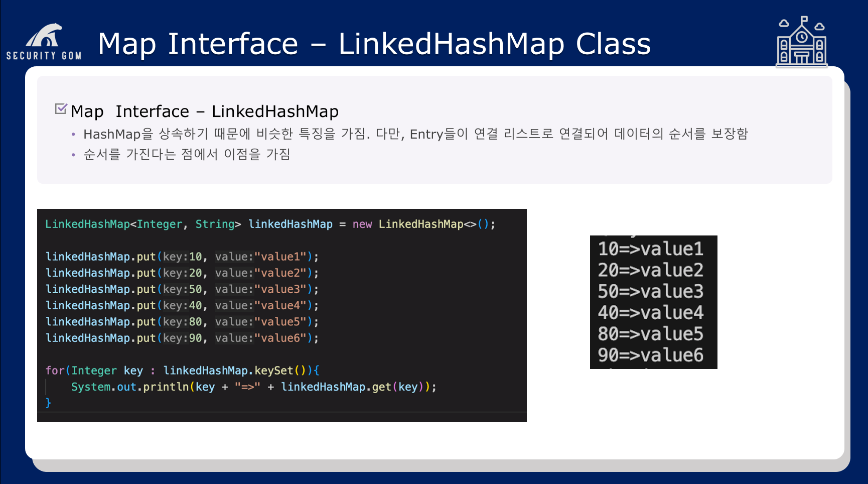Click output line '10=>value1'
This screenshot has height=484, width=868.
click(x=651, y=249)
